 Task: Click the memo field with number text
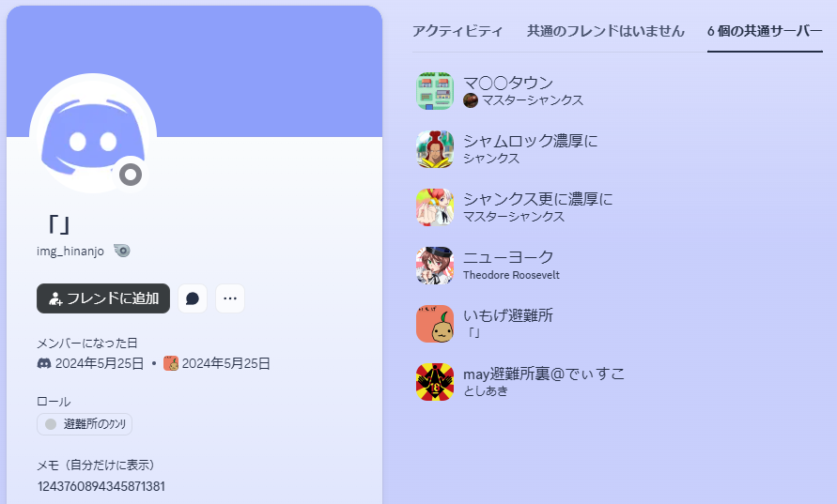(101, 486)
